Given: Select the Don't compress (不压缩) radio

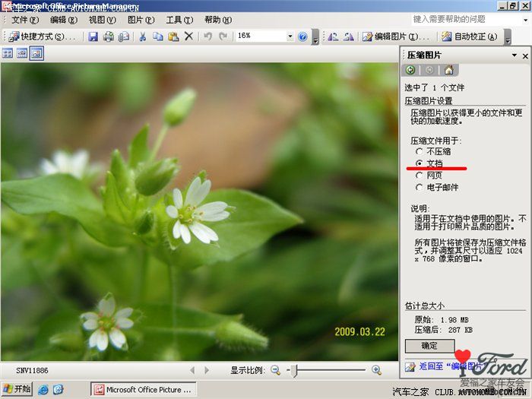Looking at the screenshot, I should 419,151.
